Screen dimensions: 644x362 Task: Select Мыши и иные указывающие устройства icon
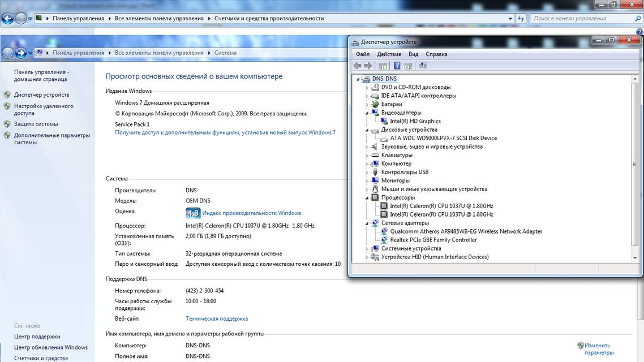coord(375,189)
